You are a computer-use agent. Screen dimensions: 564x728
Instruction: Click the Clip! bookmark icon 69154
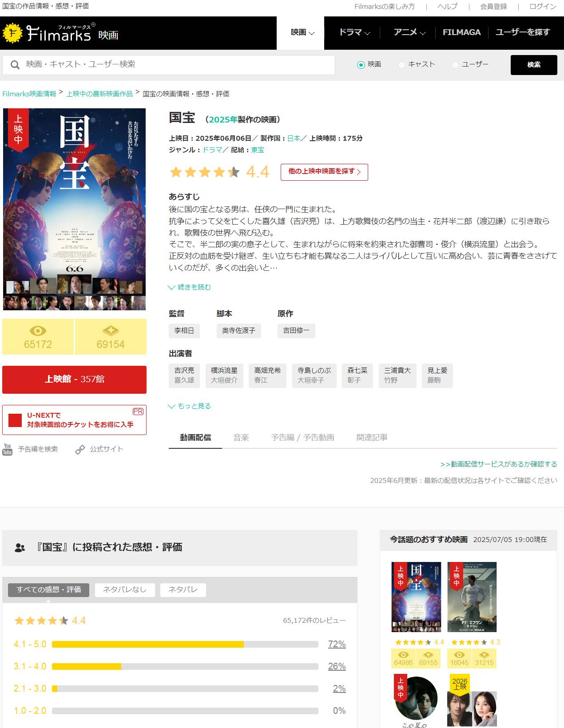click(111, 331)
